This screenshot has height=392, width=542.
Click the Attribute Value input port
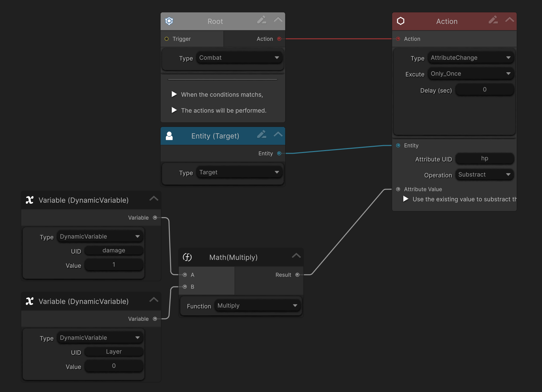(x=398, y=189)
